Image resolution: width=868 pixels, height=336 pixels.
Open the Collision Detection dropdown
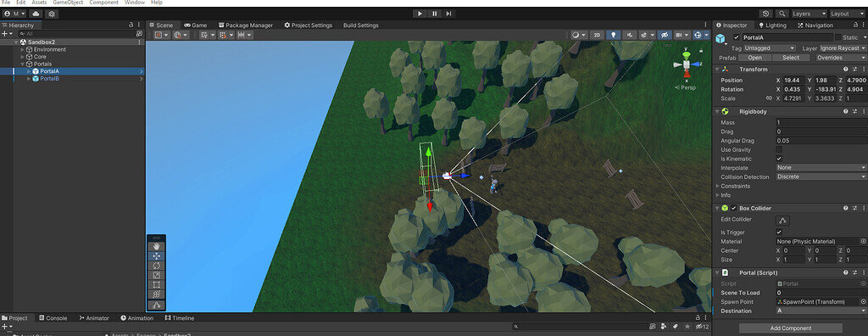point(821,176)
